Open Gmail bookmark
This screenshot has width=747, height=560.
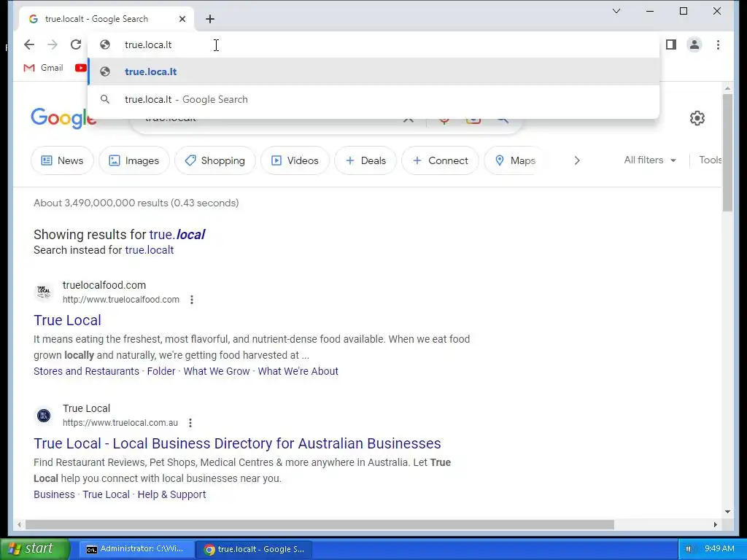click(43, 68)
